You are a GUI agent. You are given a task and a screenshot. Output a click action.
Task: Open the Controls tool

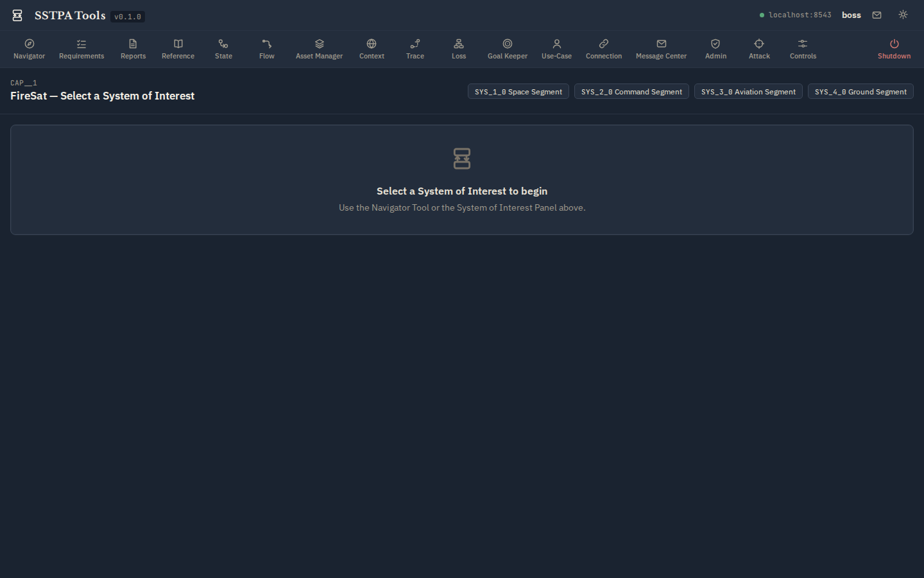(803, 49)
